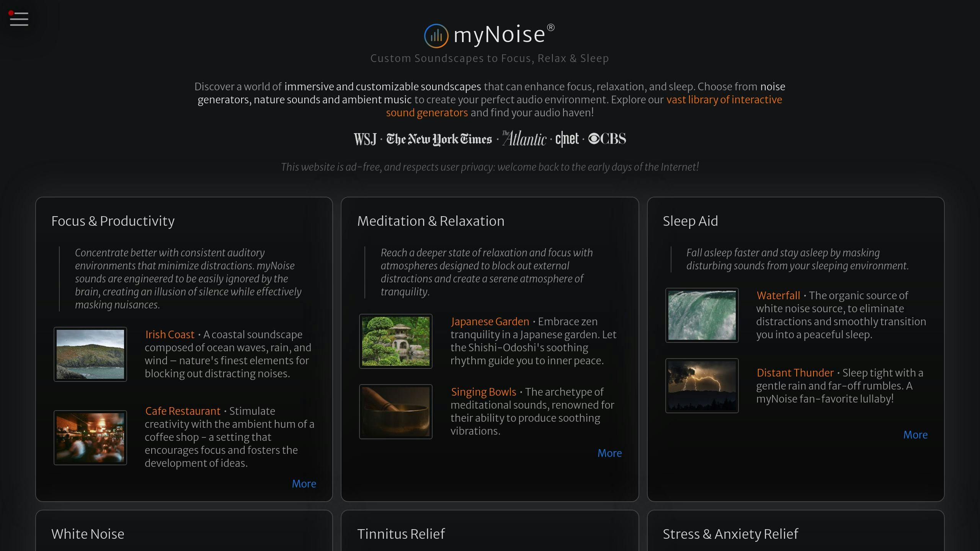Image resolution: width=980 pixels, height=551 pixels.
Task: Click the Tinnitus Relief heading
Action: tap(401, 534)
